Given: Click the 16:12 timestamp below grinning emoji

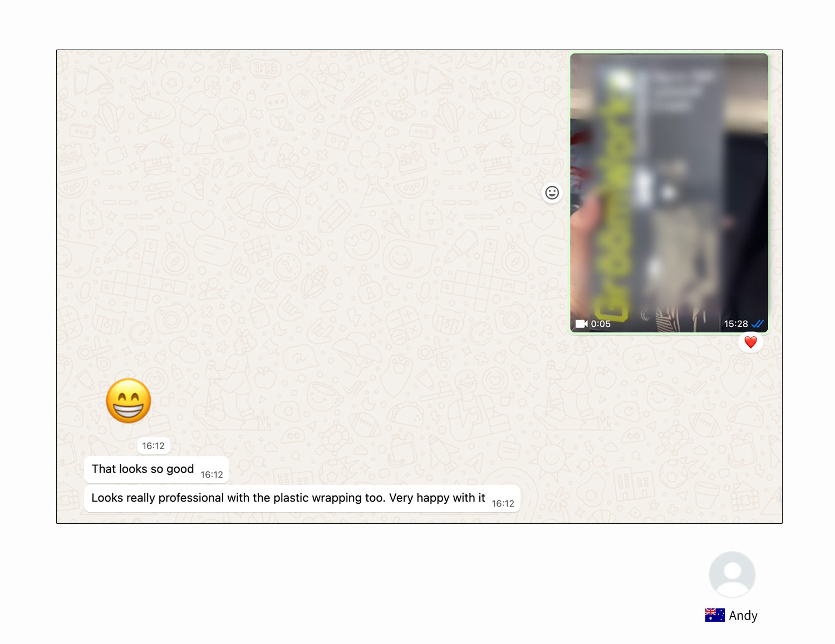Looking at the screenshot, I should pyautogui.click(x=153, y=446).
